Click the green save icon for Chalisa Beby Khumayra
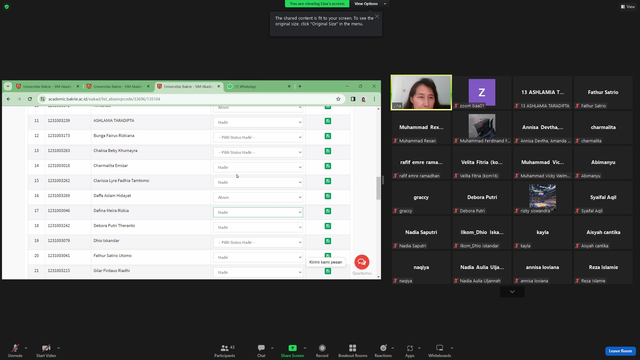Viewport: 640px width, 360px height. point(328,151)
